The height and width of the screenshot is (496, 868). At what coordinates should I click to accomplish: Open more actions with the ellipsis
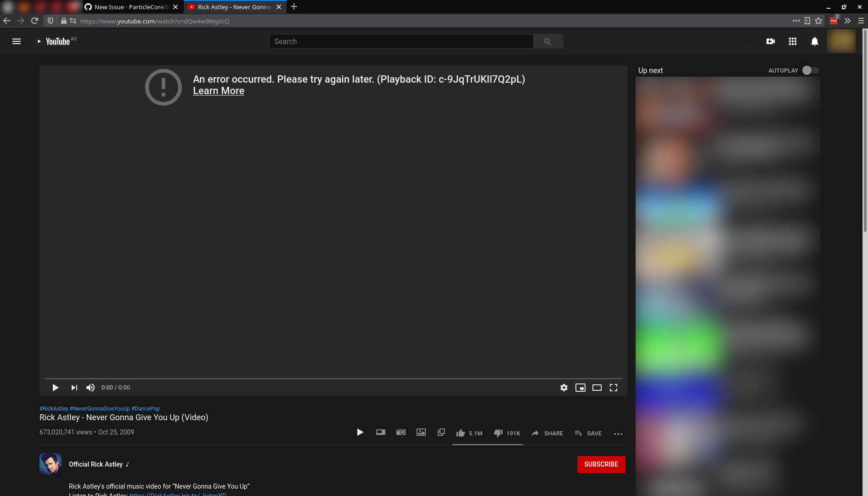pyautogui.click(x=618, y=434)
